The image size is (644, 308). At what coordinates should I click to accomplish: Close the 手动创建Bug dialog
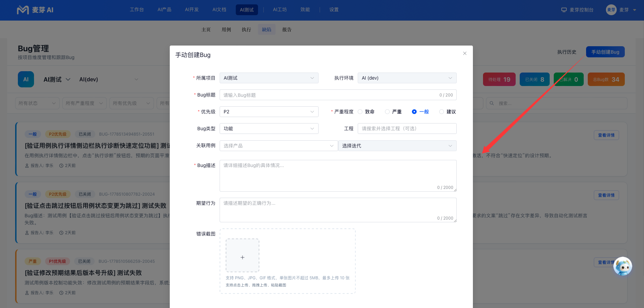[x=465, y=53]
